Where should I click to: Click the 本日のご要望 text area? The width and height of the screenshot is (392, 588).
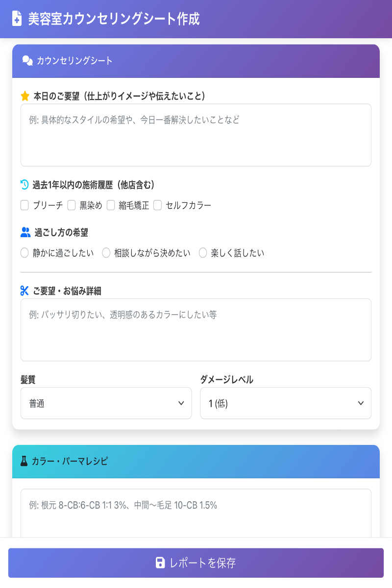pyautogui.click(x=196, y=134)
